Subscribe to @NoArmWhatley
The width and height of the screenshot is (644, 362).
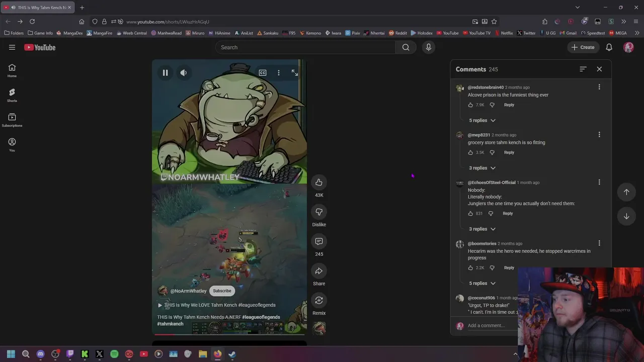pyautogui.click(x=222, y=291)
